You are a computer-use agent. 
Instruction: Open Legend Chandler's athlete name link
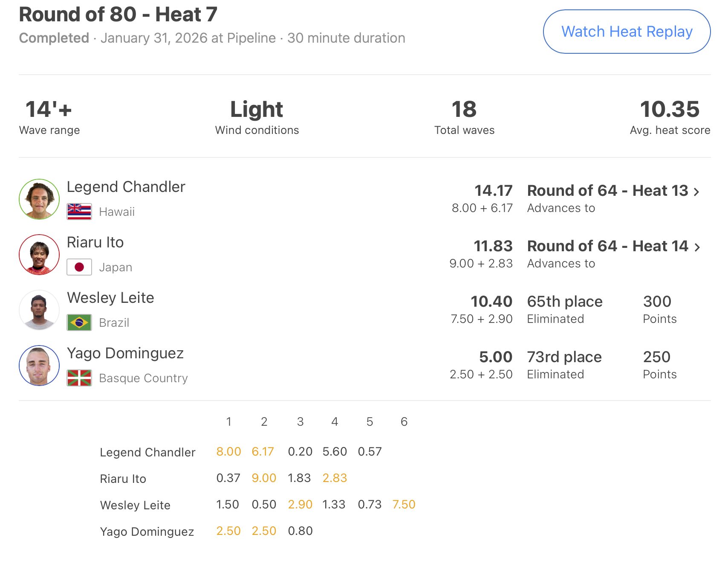[x=126, y=187]
